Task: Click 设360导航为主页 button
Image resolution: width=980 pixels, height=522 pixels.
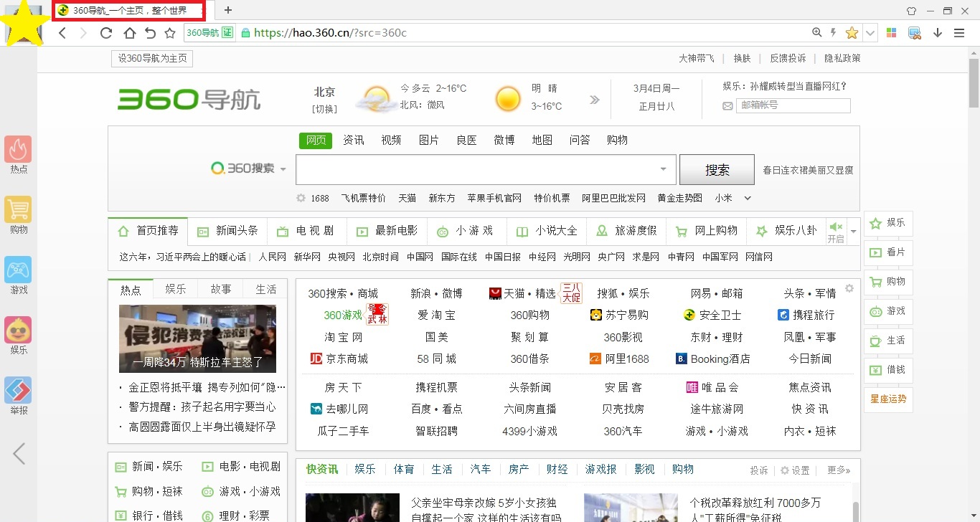Action: (151, 59)
